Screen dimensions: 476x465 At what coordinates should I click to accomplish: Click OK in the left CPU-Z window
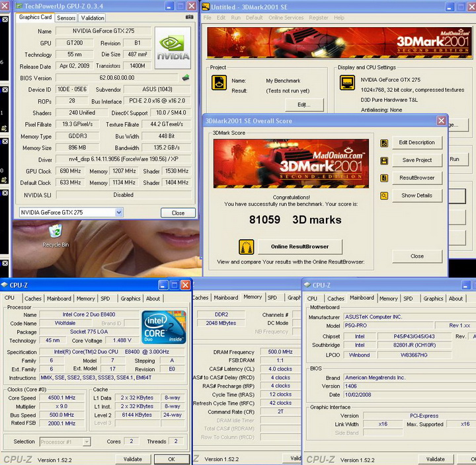(x=171, y=459)
